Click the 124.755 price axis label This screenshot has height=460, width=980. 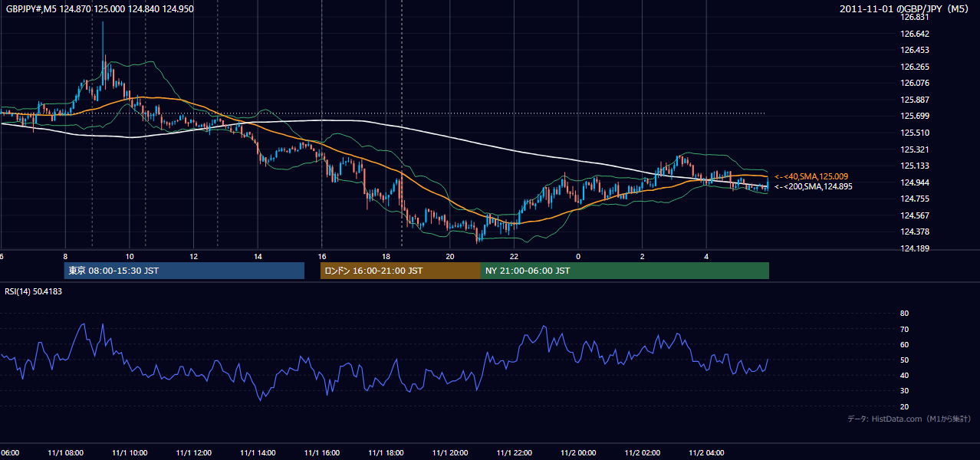[x=916, y=199]
